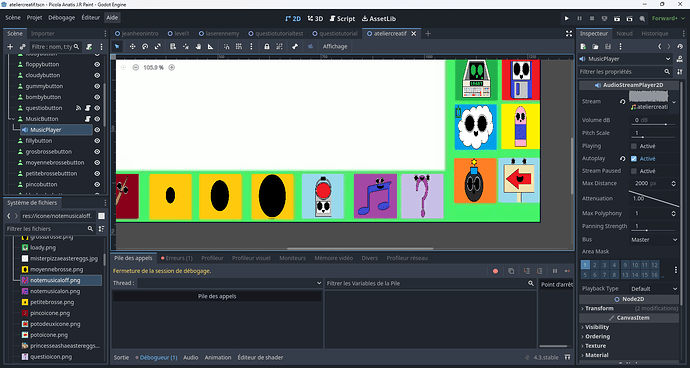Load an existing resource in Inspector

(x=595, y=46)
